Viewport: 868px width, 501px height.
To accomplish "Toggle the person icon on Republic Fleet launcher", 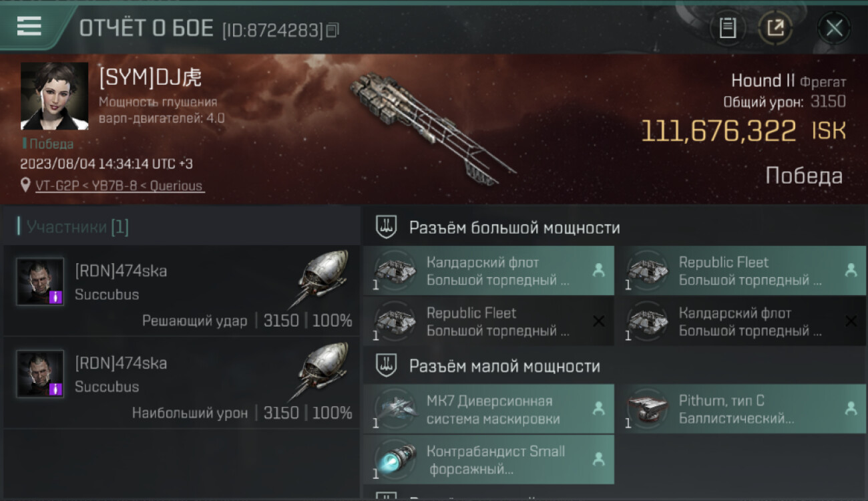I will pyautogui.click(x=851, y=270).
